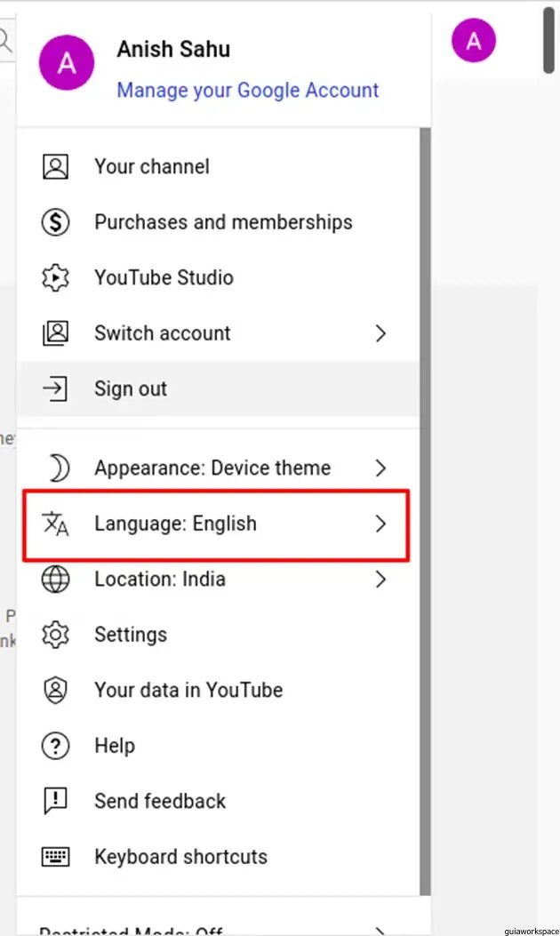Expand the Switch account chevron

380,333
